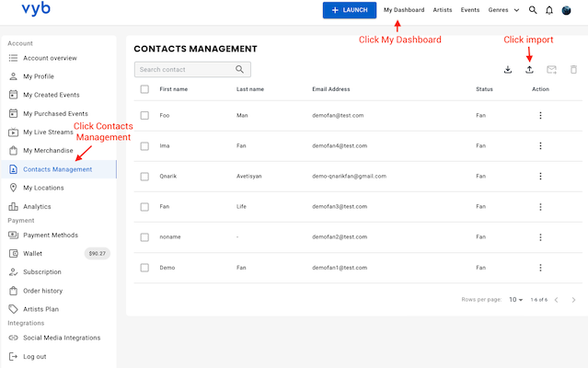The width and height of the screenshot is (588, 368).
Task: Go to the previous page arrow
Action: [557, 300]
